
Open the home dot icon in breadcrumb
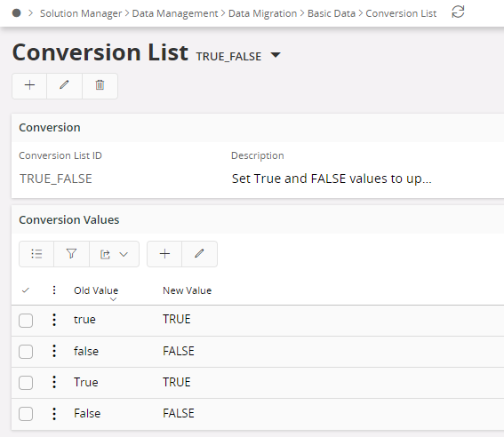point(16,13)
